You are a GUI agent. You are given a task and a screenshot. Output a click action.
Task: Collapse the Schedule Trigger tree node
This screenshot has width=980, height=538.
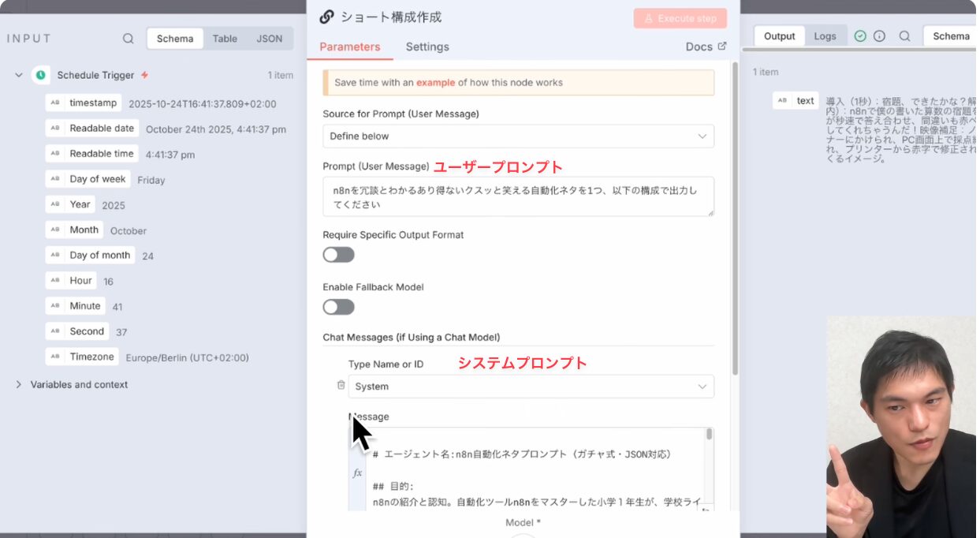coord(19,75)
